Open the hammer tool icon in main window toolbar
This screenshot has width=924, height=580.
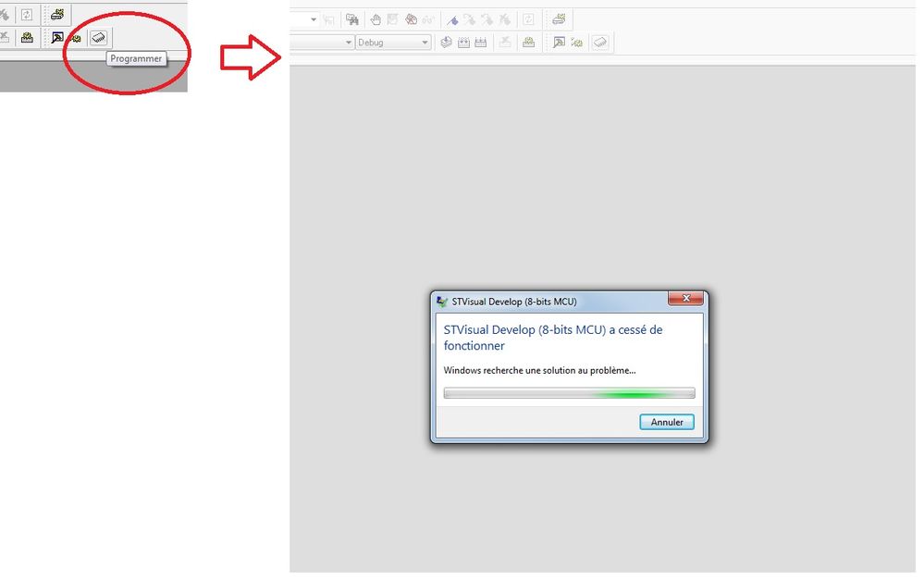559,42
